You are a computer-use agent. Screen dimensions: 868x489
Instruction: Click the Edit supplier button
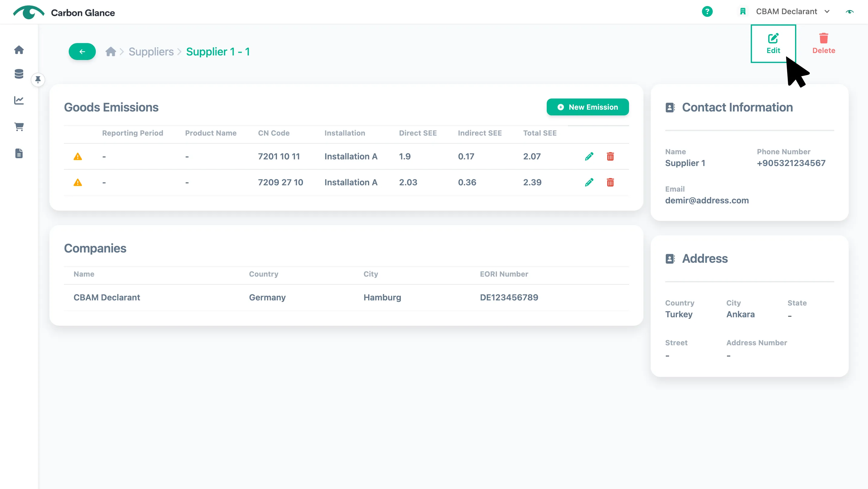(773, 43)
